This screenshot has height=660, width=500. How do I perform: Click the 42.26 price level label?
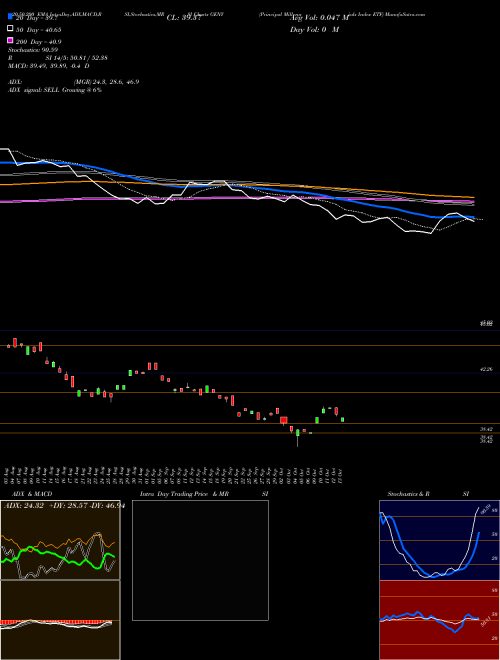pyautogui.click(x=486, y=369)
